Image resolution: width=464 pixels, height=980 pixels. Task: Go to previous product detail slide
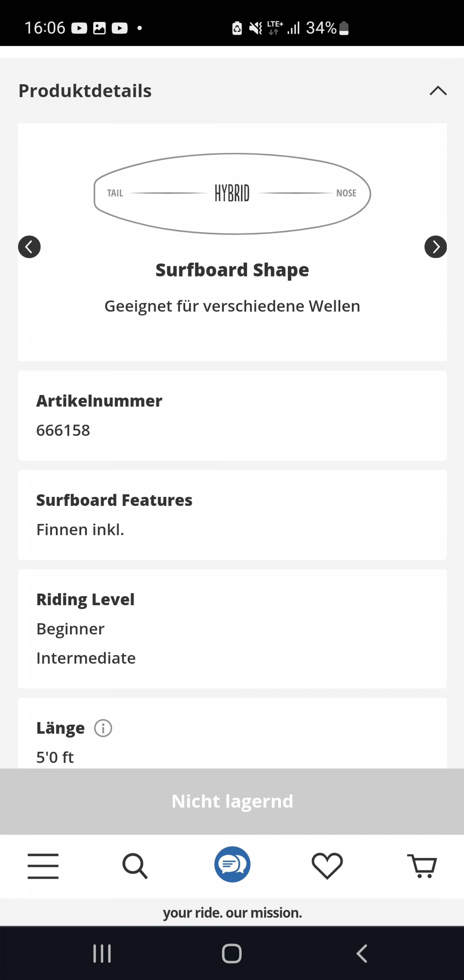(x=29, y=247)
